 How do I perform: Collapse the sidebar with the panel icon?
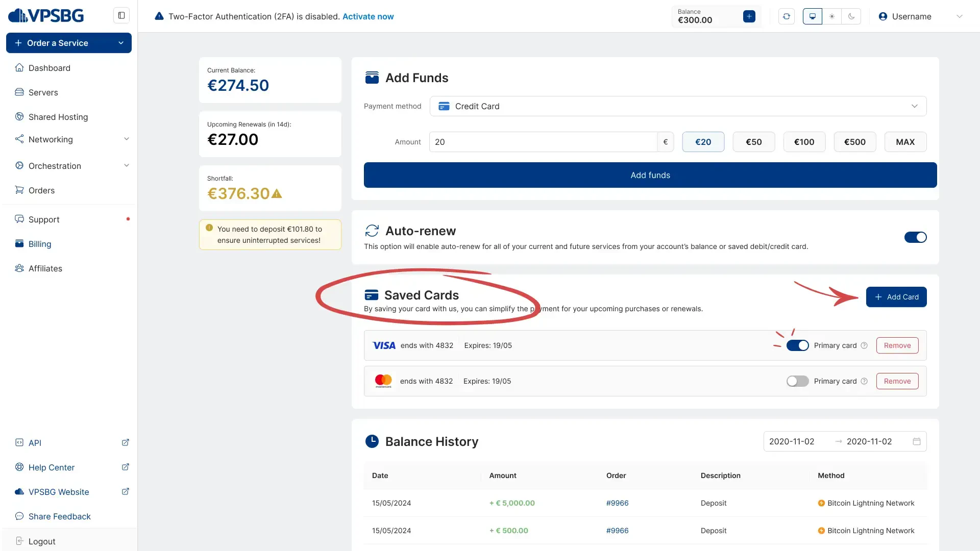(x=121, y=15)
